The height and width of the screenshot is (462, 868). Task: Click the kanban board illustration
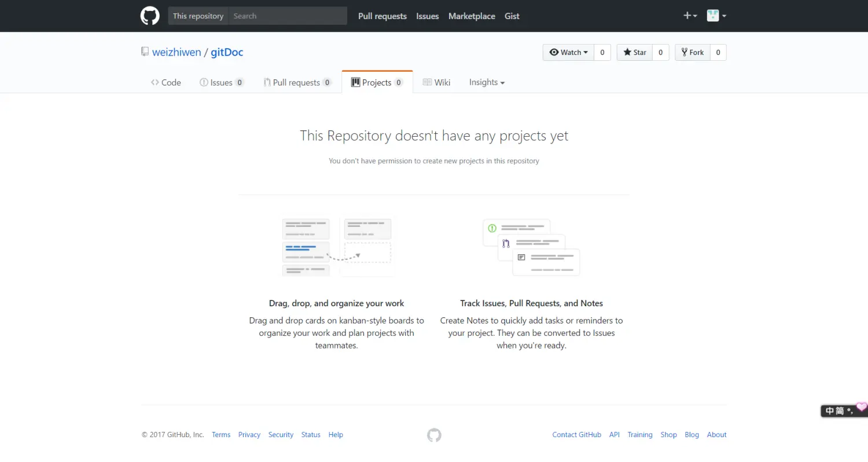coord(339,247)
